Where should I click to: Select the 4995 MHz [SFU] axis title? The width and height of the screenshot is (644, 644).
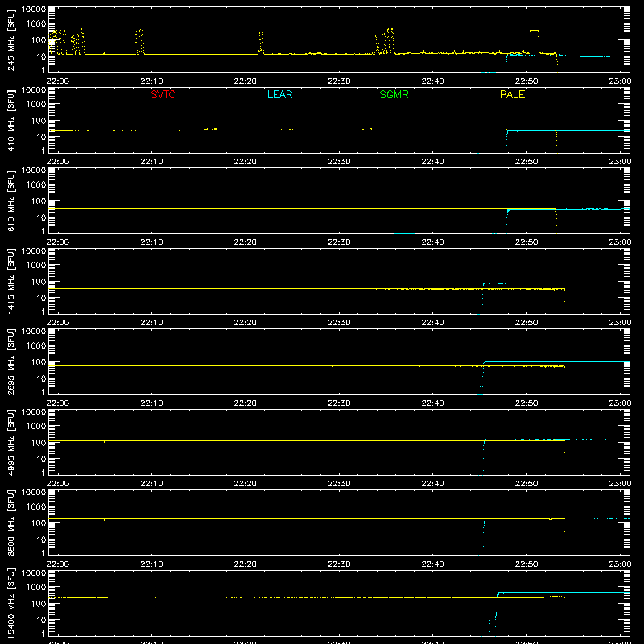11,442
